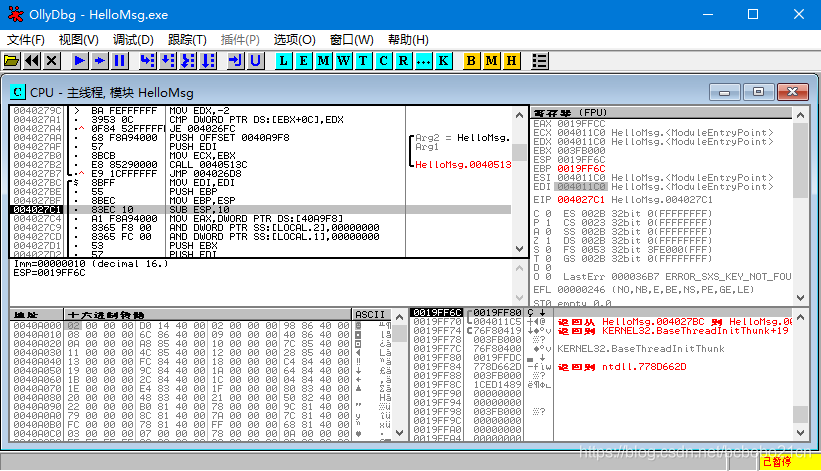Viewport: 821px width, 471px height.
Task: Close the debugged program with X icon
Action: tap(51, 61)
